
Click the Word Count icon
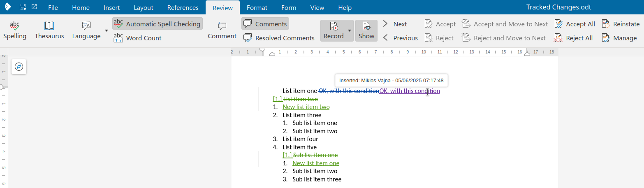[118, 38]
